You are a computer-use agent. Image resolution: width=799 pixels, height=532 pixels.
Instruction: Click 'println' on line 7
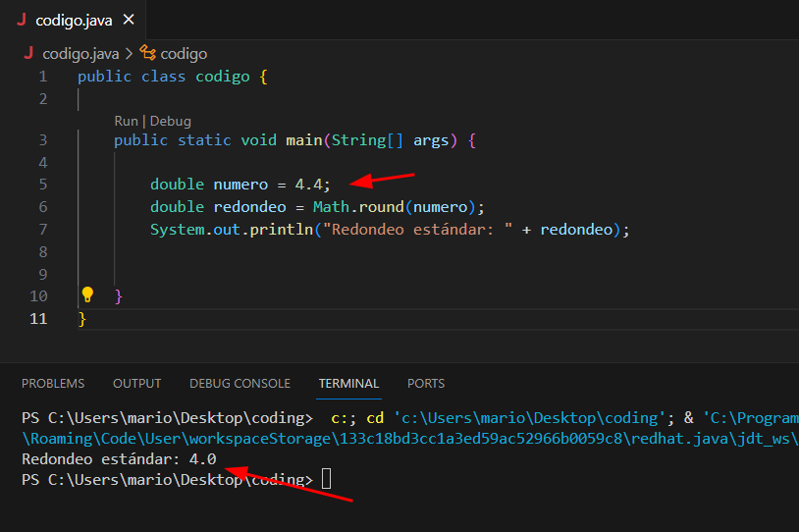pyautogui.click(x=282, y=230)
